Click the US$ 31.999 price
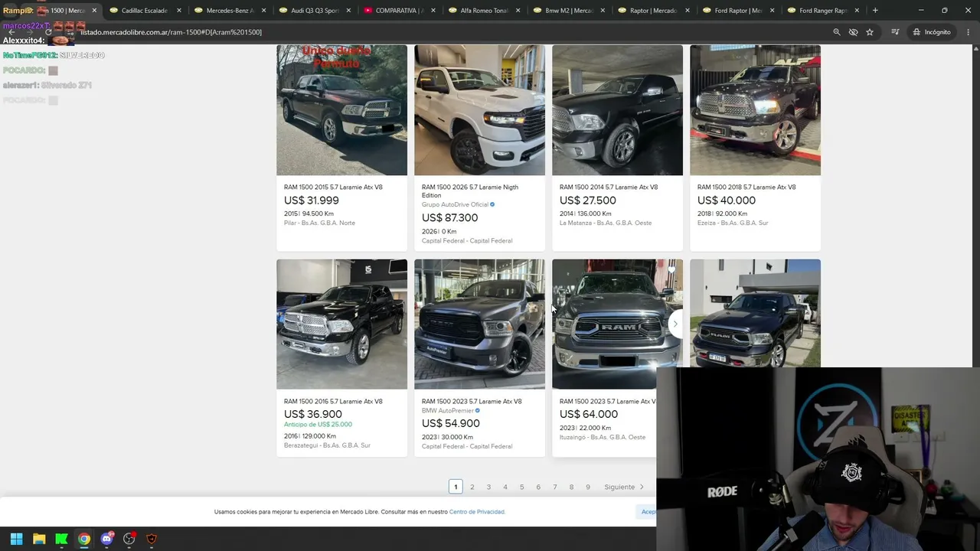The height and width of the screenshot is (551, 980). tap(312, 201)
